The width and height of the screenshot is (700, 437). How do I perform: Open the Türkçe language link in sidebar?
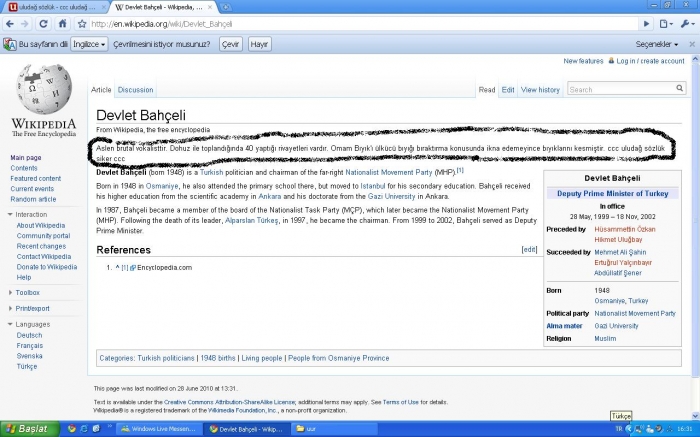point(27,366)
